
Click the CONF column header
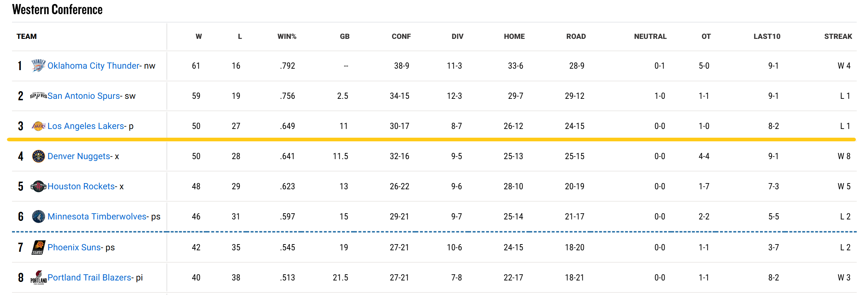pyautogui.click(x=401, y=36)
